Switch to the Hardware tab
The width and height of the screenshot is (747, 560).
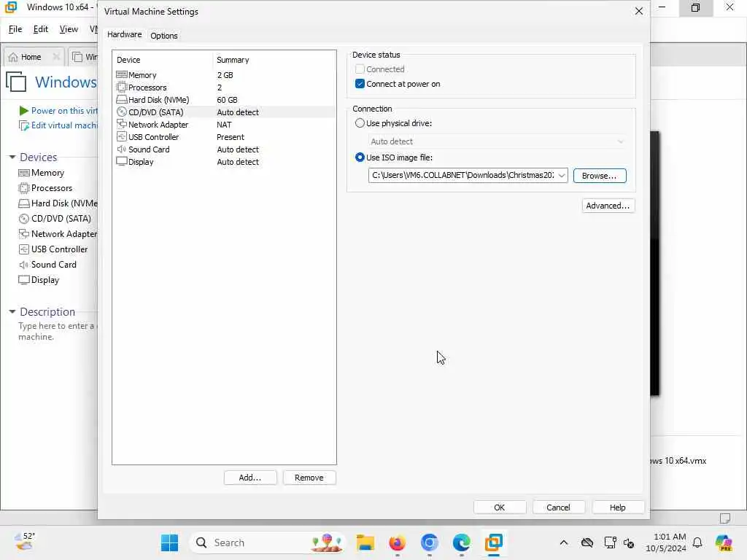click(124, 35)
